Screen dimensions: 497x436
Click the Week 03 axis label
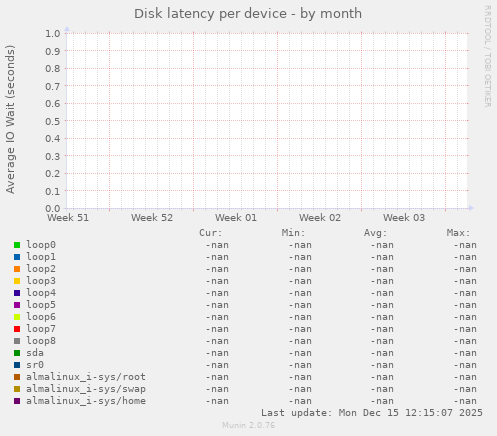coord(404,218)
